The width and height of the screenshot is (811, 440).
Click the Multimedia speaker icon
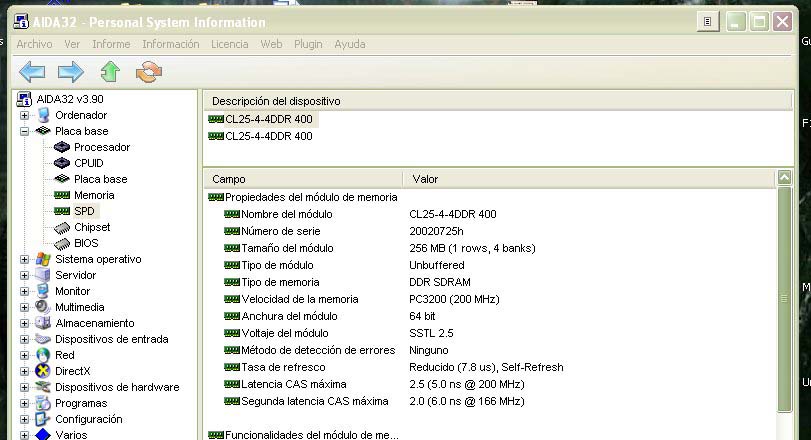pos(43,307)
